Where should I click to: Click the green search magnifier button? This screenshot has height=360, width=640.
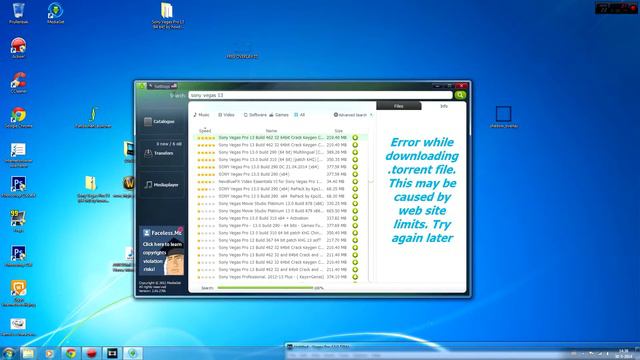[460, 95]
